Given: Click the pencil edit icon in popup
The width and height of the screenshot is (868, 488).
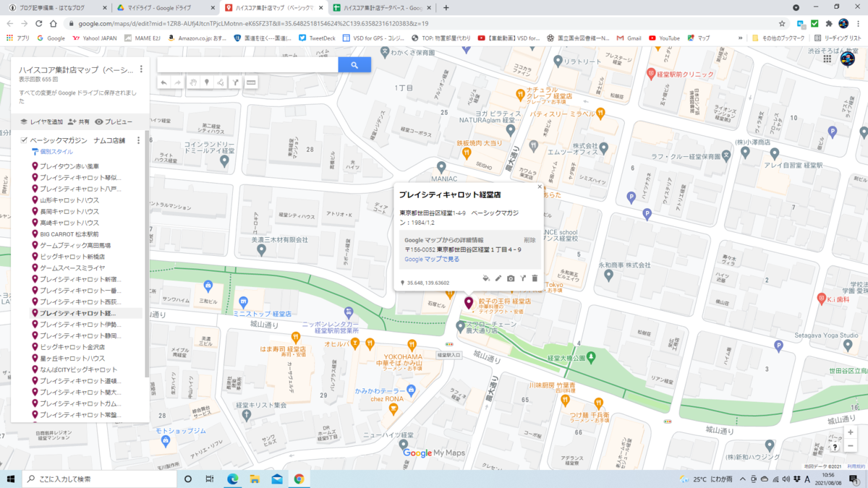Looking at the screenshot, I should coord(498,278).
